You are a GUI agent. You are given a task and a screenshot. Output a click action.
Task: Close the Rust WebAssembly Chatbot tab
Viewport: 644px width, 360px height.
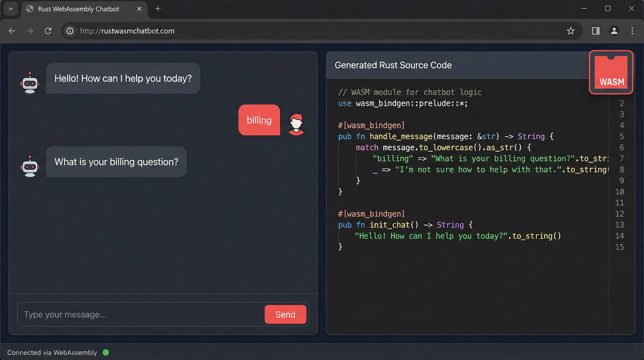139,9
